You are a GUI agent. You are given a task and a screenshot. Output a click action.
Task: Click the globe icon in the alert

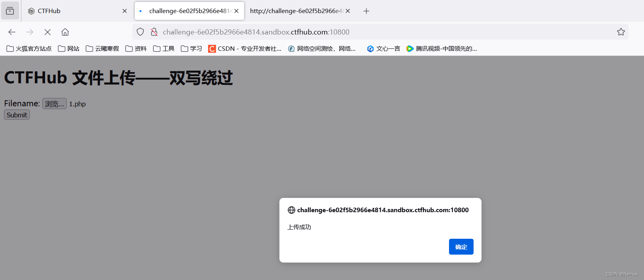pyautogui.click(x=291, y=210)
